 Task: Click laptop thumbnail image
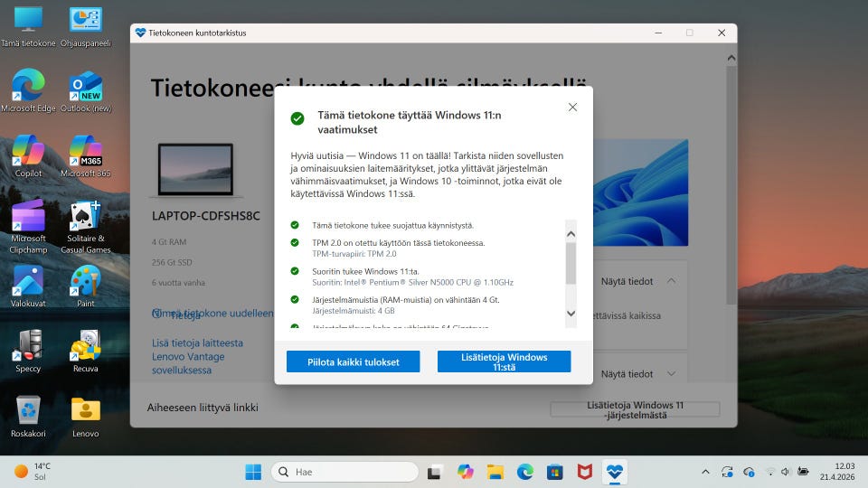pos(195,169)
